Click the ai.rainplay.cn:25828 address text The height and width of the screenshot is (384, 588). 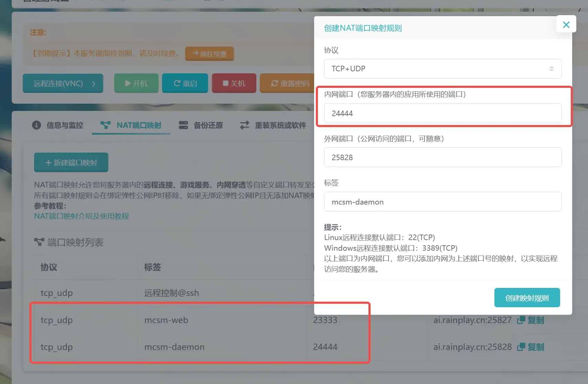(472, 347)
